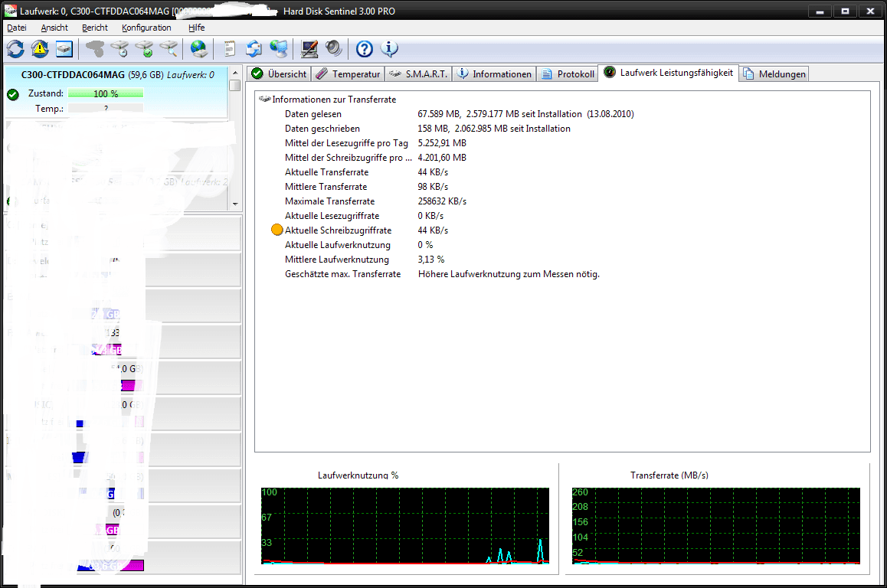Screen dimensions: 887x588
Task: Click the 3,13 % value
Action: click(431, 260)
